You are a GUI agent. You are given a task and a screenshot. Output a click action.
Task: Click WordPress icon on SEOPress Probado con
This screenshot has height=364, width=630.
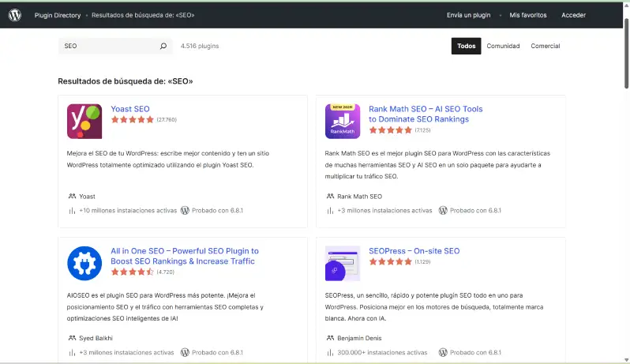click(443, 353)
